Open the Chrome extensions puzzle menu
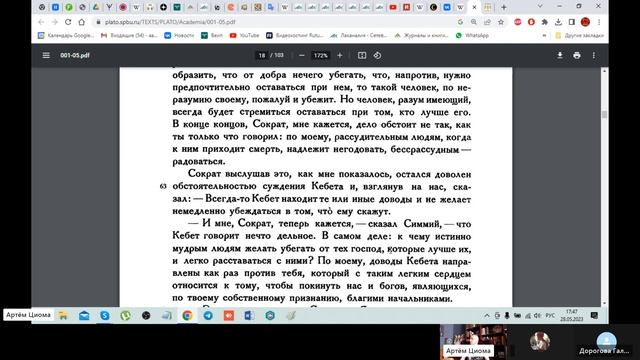 (544, 22)
